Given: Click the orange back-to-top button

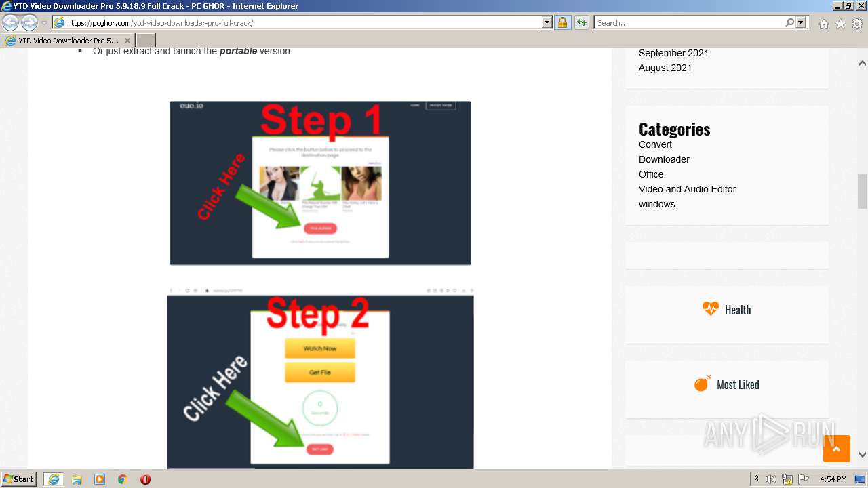Looking at the screenshot, I should click(837, 449).
